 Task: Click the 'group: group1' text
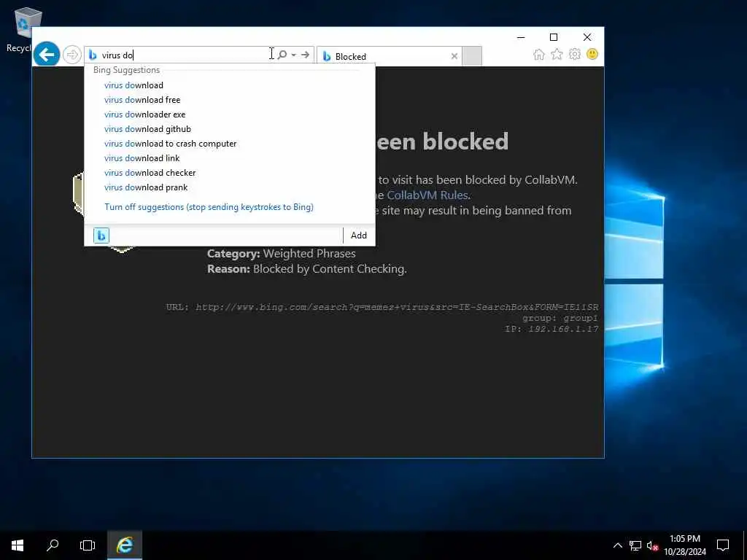tap(560, 318)
